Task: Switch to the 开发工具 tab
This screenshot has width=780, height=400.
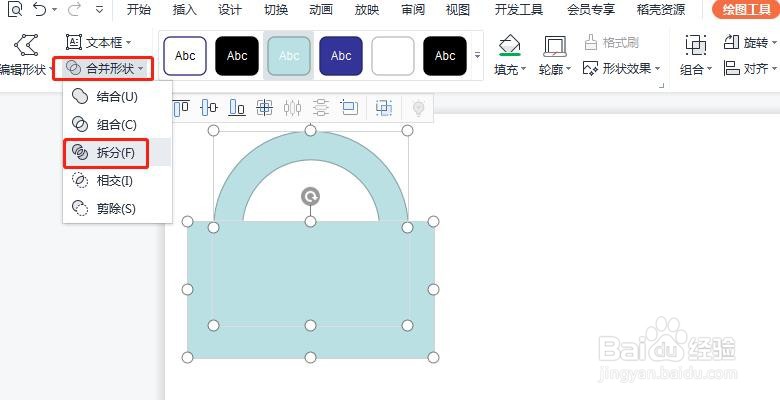Action: [519, 9]
